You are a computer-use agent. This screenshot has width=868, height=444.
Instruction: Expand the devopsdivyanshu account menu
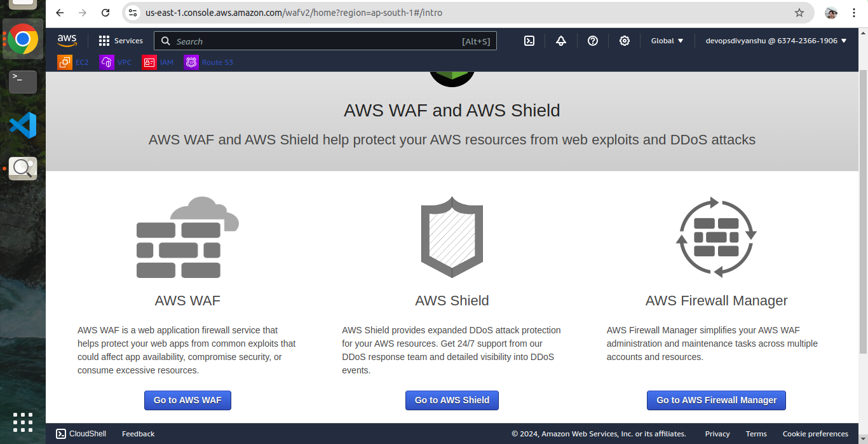(776, 41)
